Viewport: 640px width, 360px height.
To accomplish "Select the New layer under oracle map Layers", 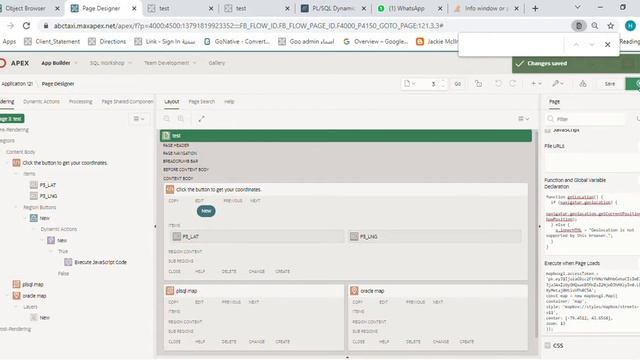I will [44, 318].
